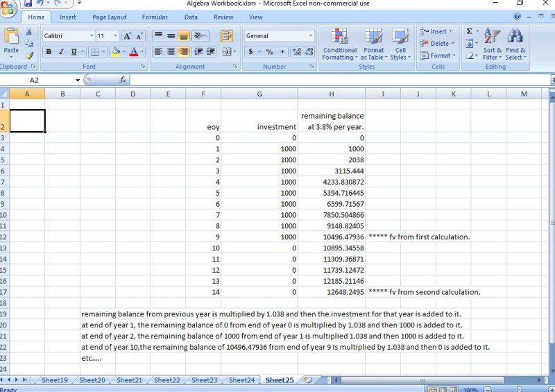
Task: Toggle Wrap Text
Action: pyautogui.click(x=227, y=36)
